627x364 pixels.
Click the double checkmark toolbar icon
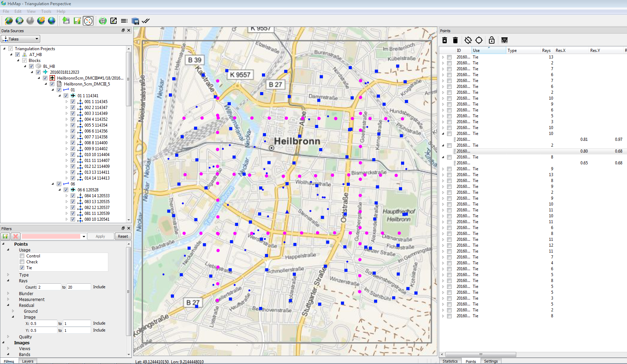pos(146,21)
